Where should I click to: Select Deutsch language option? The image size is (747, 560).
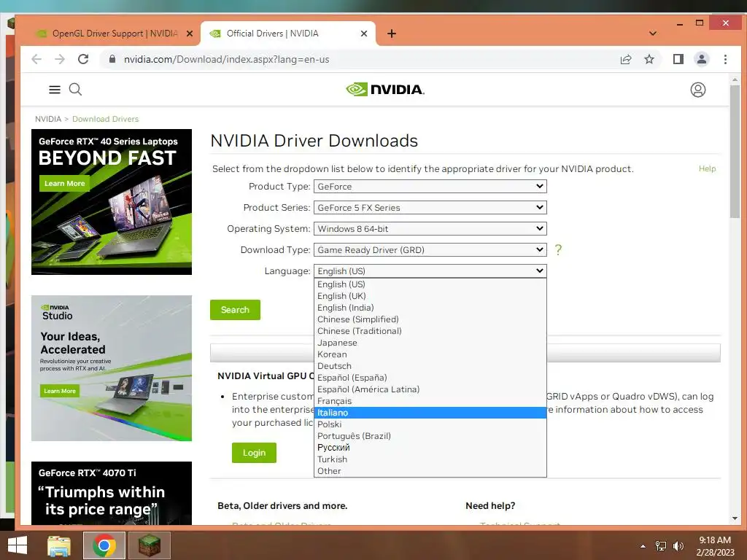tap(430, 366)
